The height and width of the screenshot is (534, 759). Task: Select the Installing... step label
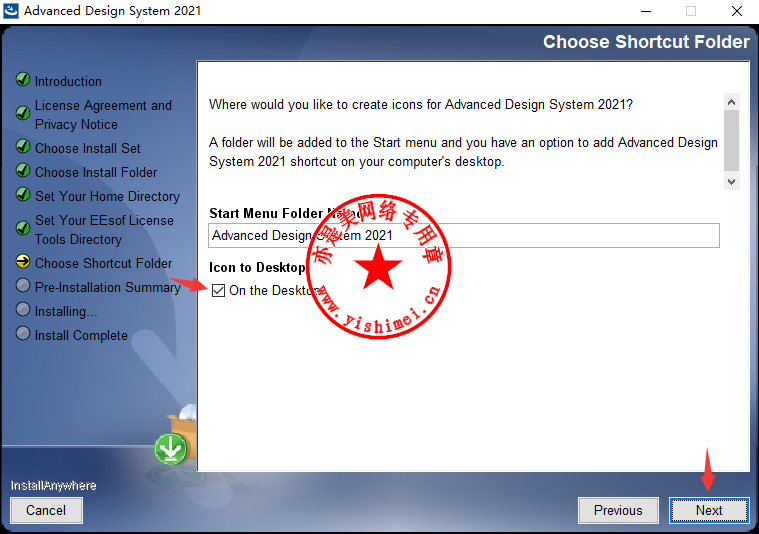coord(66,311)
